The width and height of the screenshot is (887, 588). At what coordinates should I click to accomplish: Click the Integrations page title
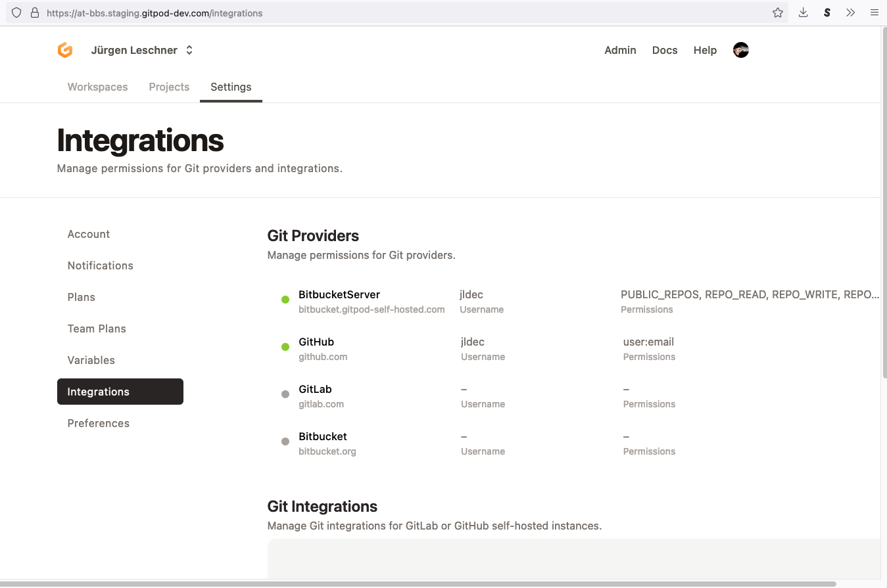140,140
